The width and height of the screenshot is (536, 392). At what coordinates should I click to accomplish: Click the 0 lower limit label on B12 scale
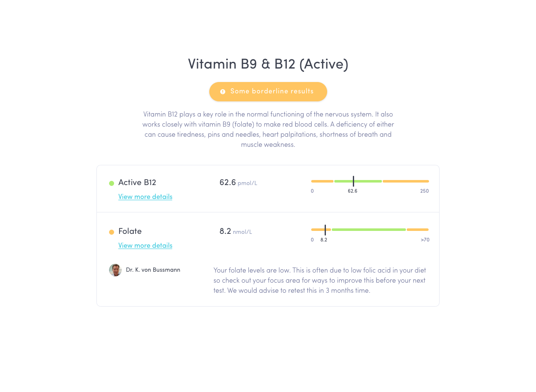click(312, 191)
